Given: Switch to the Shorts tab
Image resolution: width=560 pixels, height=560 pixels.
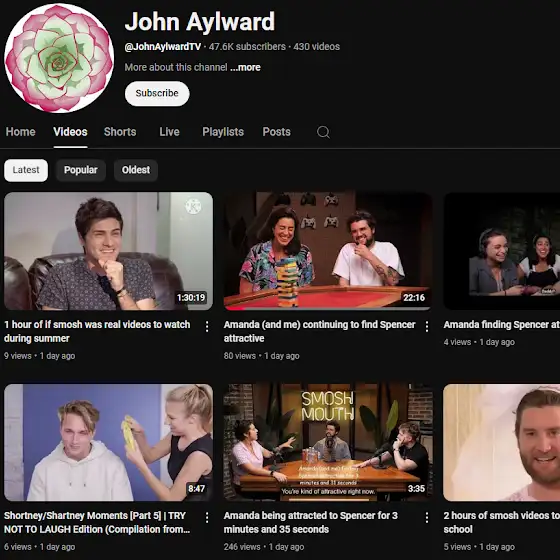Looking at the screenshot, I should pyautogui.click(x=120, y=132).
